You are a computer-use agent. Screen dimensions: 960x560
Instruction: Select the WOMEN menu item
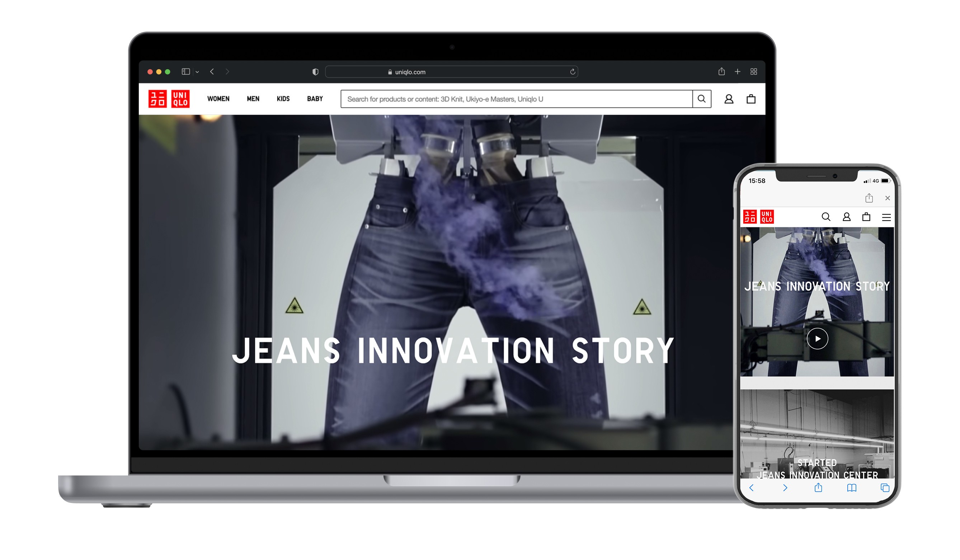coord(218,99)
